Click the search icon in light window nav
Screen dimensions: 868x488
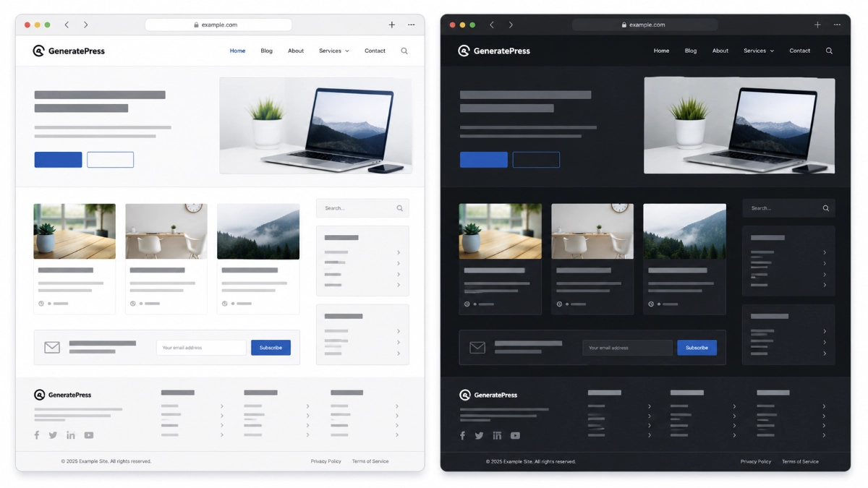(x=404, y=51)
